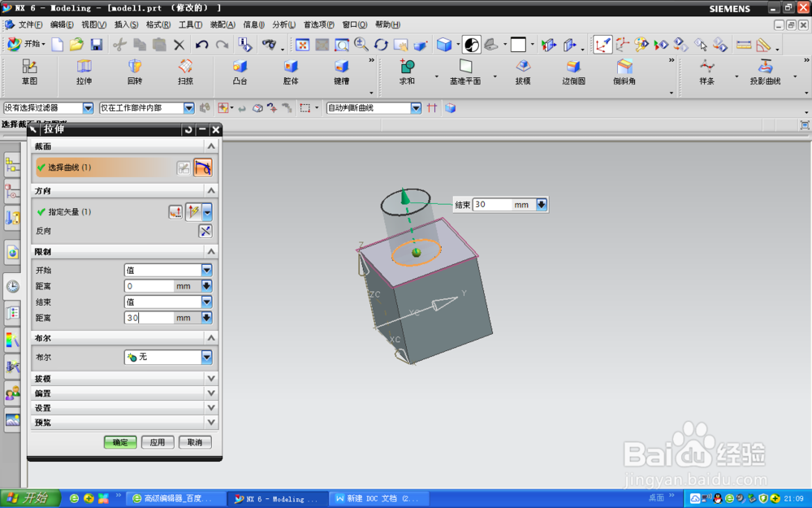The width and height of the screenshot is (812, 508).
Task: Click the Cancel (取消) button
Action: [195, 442]
